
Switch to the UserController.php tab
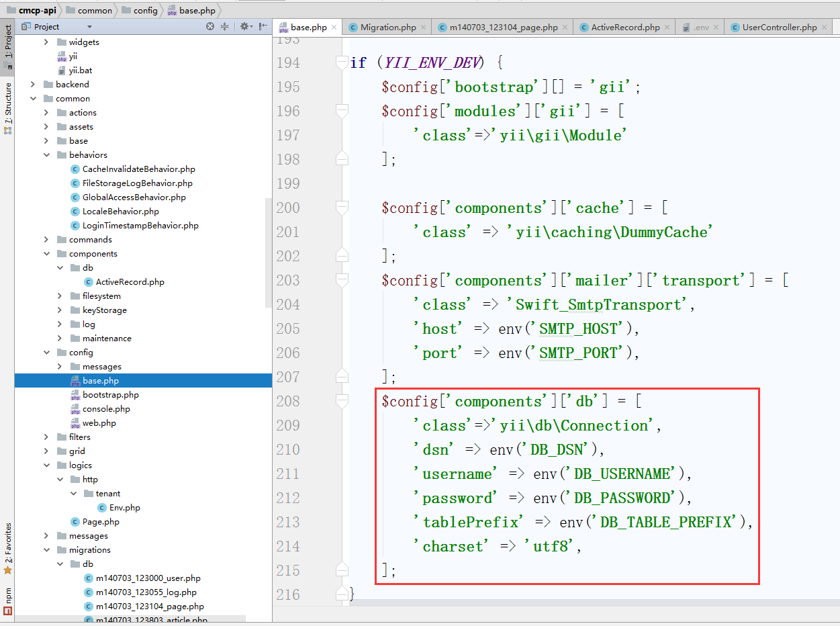click(779, 28)
